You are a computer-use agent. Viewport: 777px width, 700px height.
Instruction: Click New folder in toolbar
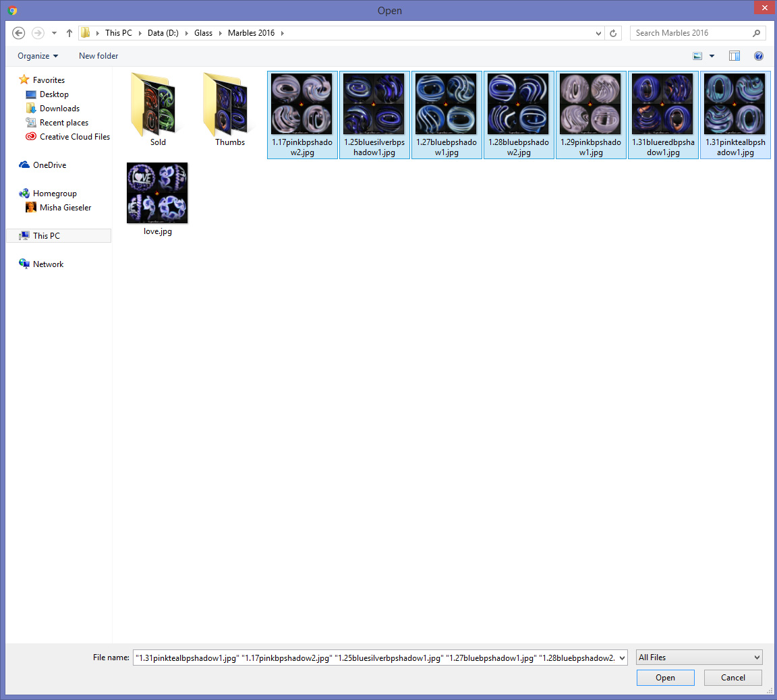98,56
